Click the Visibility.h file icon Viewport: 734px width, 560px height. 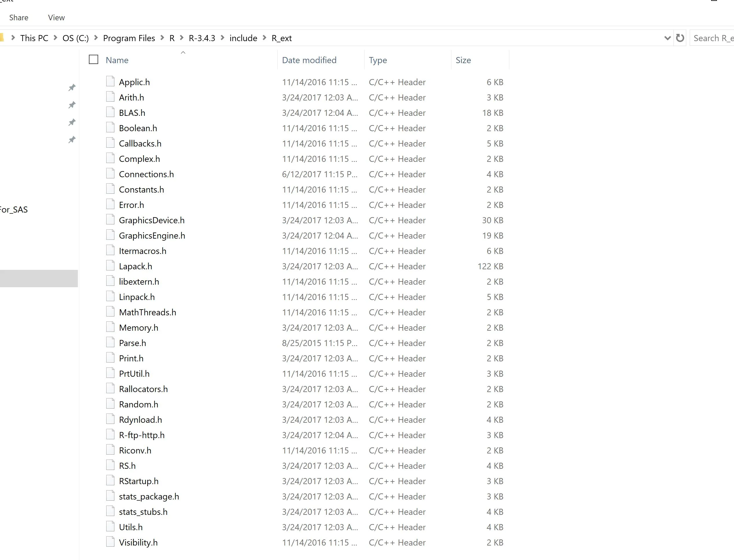[110, 542]
